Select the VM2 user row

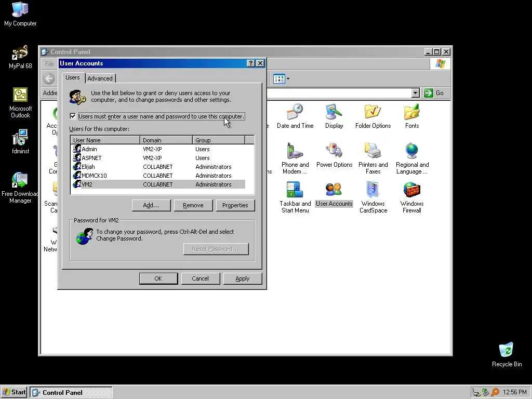158,184
